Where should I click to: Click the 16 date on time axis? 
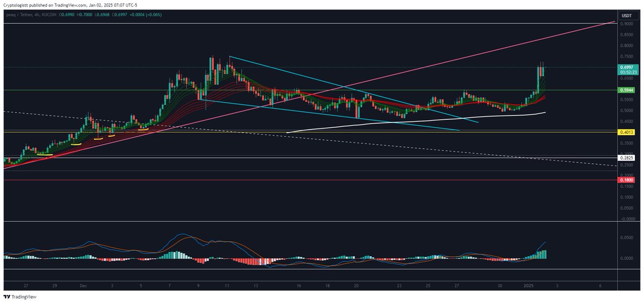[298, 287]
